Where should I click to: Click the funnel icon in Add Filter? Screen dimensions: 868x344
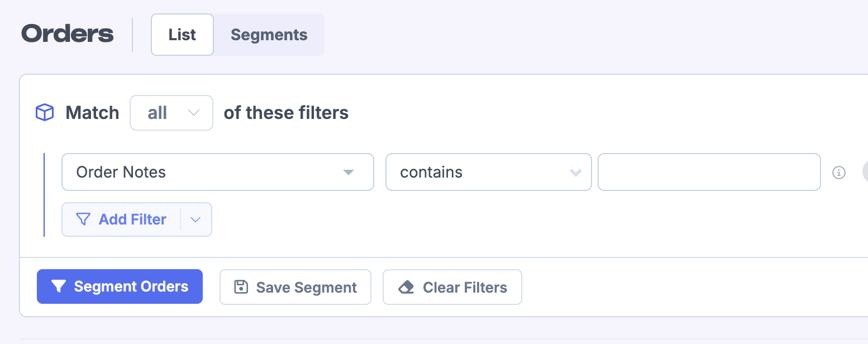pos(83,219)
